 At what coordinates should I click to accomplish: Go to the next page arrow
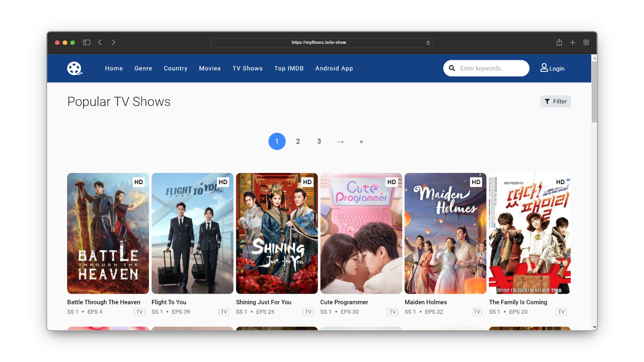(x=340, y=141)
